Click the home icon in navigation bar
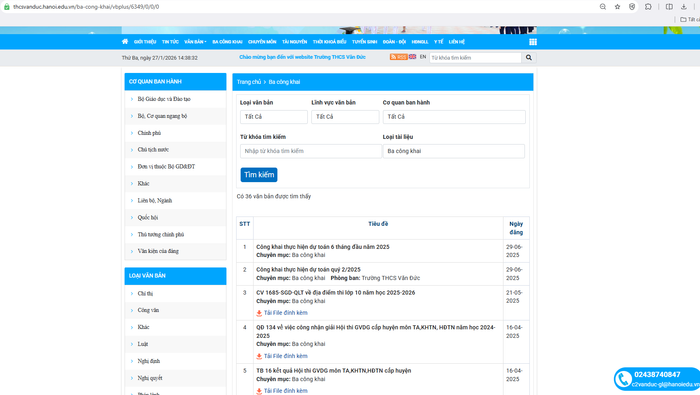 tap(125, 42)
